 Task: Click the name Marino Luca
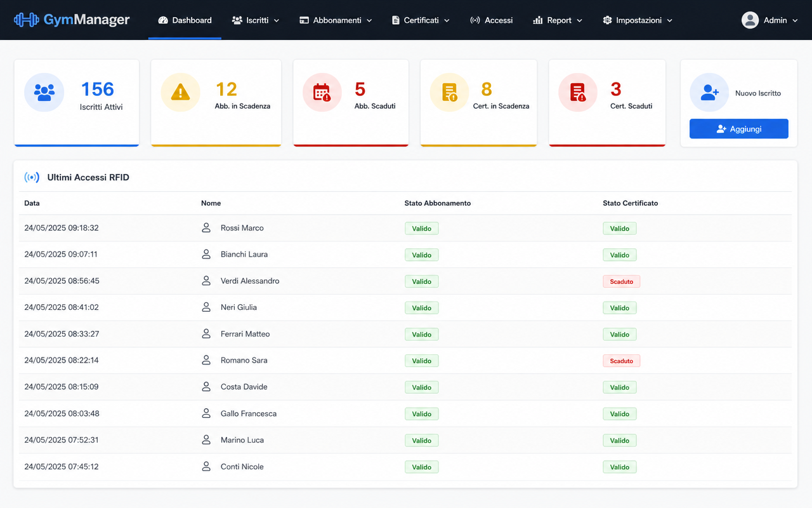pyautogui.click(x=242, y=439)
